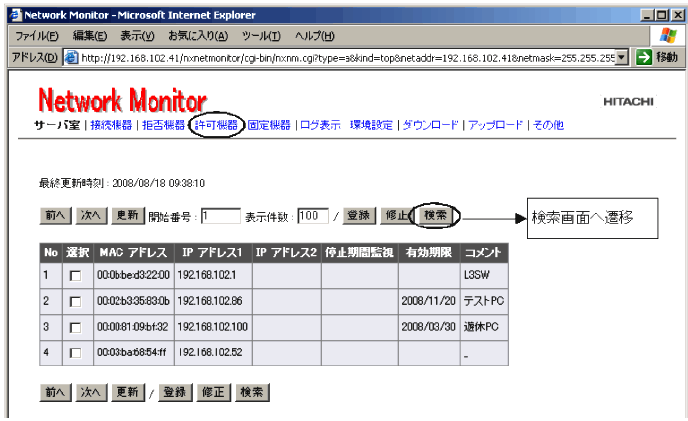Click the bottom 更新 button
This screenshot has height=421, width=688.
[128, 392]
